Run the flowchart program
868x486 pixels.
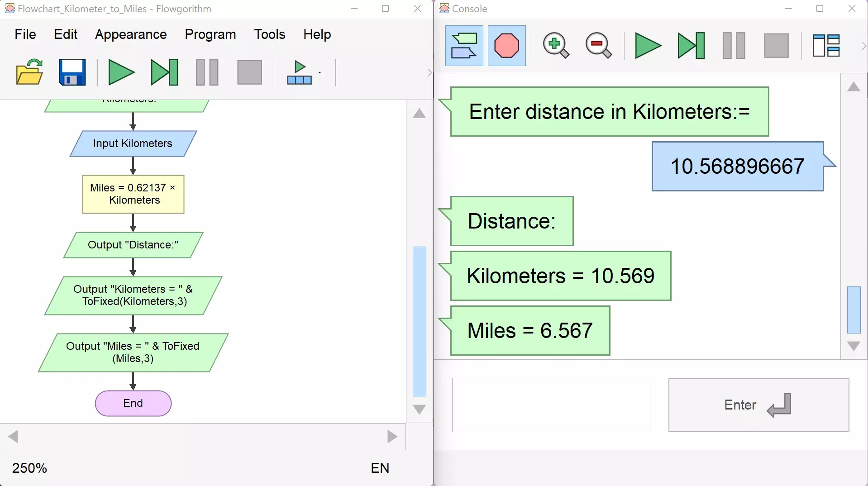[121, 72]
